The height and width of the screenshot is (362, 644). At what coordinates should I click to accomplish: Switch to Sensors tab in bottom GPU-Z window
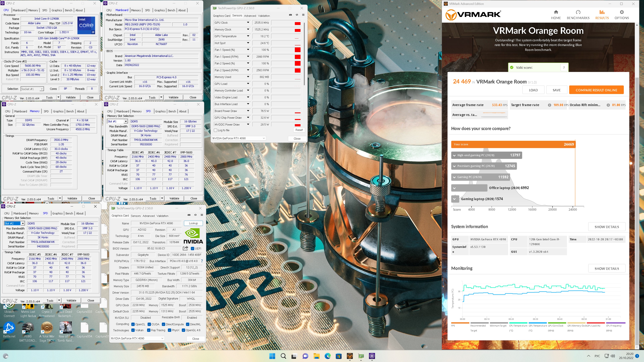136,216
